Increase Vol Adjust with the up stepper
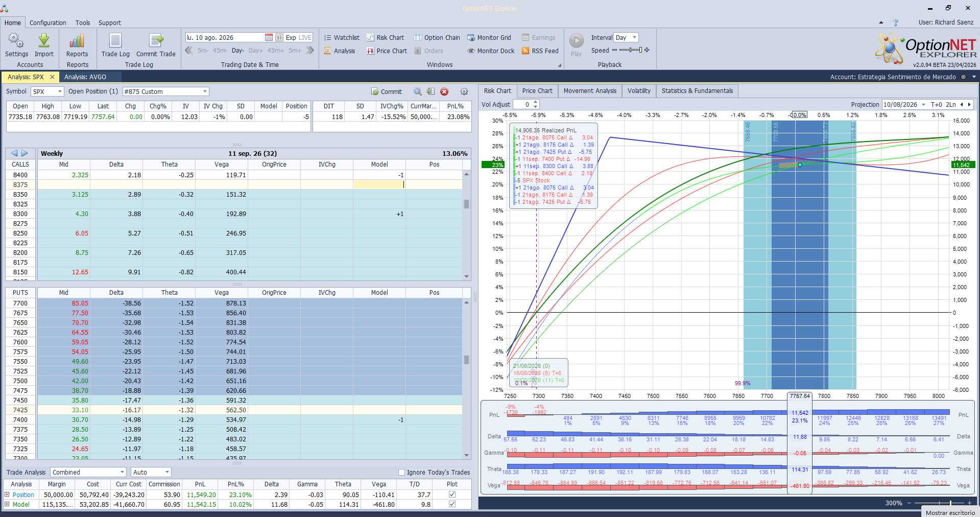The height and width of the screenshot is (517, 980). [536, 102]
